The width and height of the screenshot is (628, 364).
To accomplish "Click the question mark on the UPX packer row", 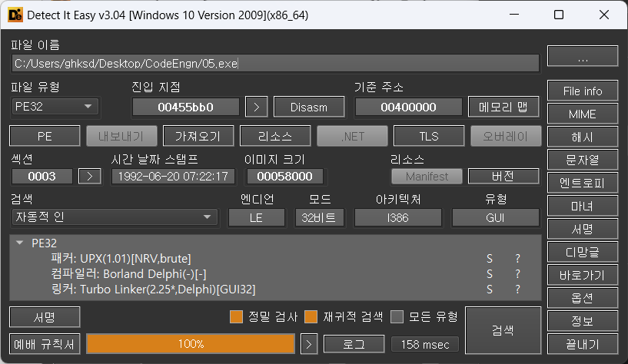I will point(517,259).
